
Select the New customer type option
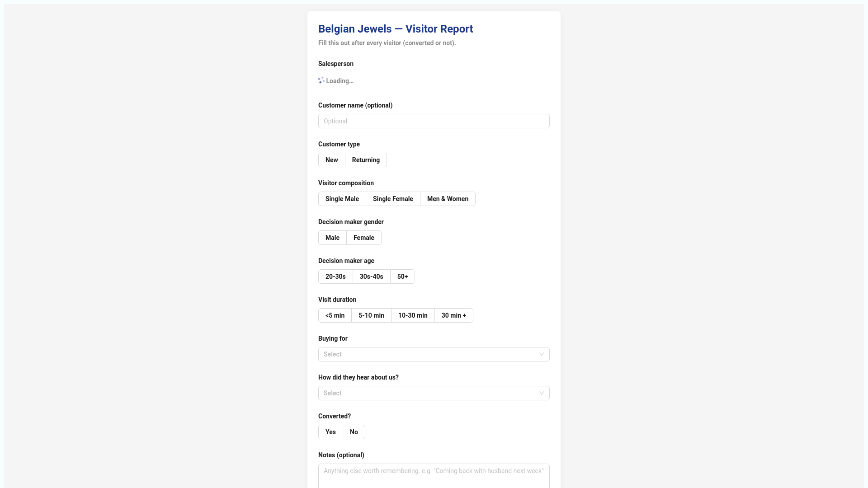[331, 160]
